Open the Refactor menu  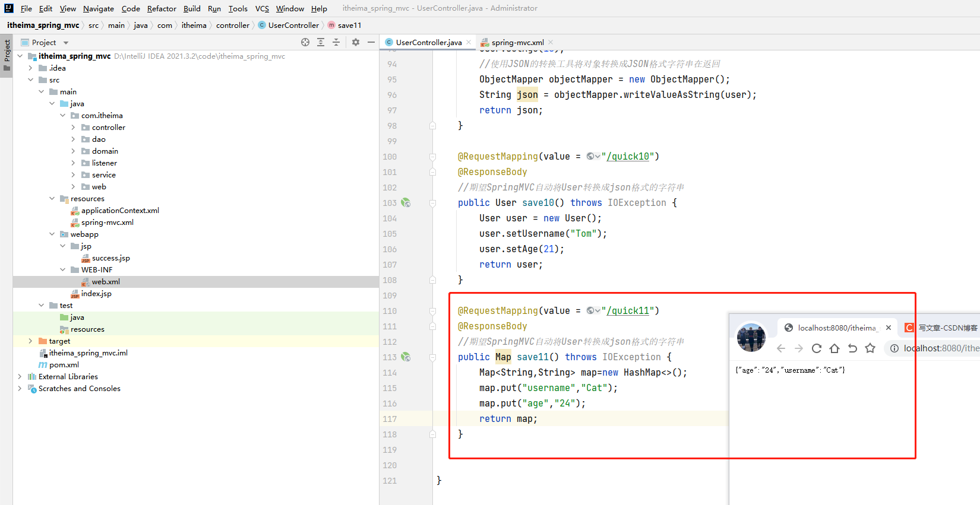pos(162,8)
